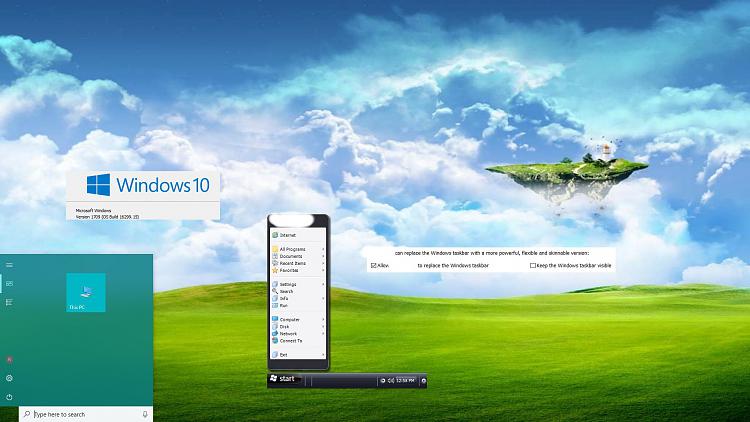Open Settings in the classic start menu
This screenshot has width=750, height=422.
tap(298, 284)
